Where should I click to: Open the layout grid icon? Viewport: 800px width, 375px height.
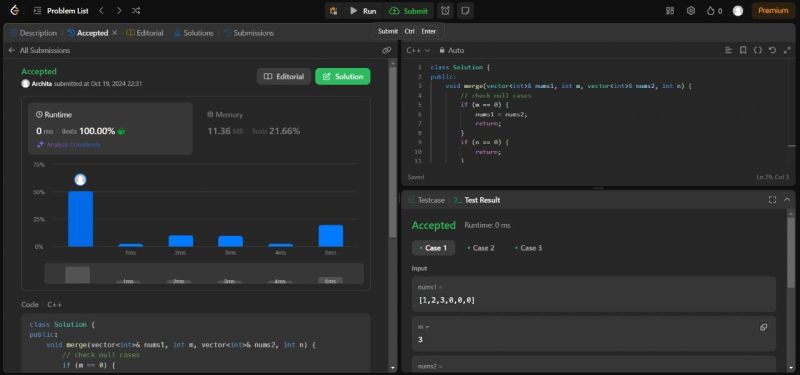pos(670,11)
